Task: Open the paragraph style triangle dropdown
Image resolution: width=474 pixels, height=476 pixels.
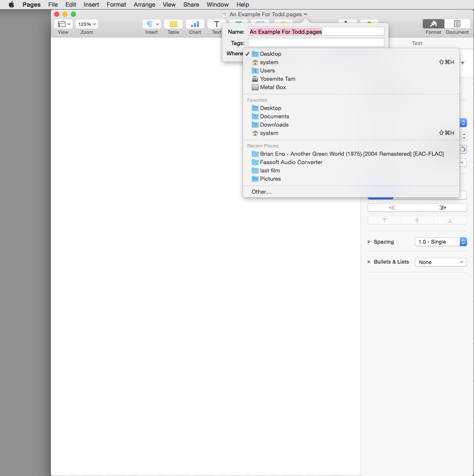Action: (463, 63)
